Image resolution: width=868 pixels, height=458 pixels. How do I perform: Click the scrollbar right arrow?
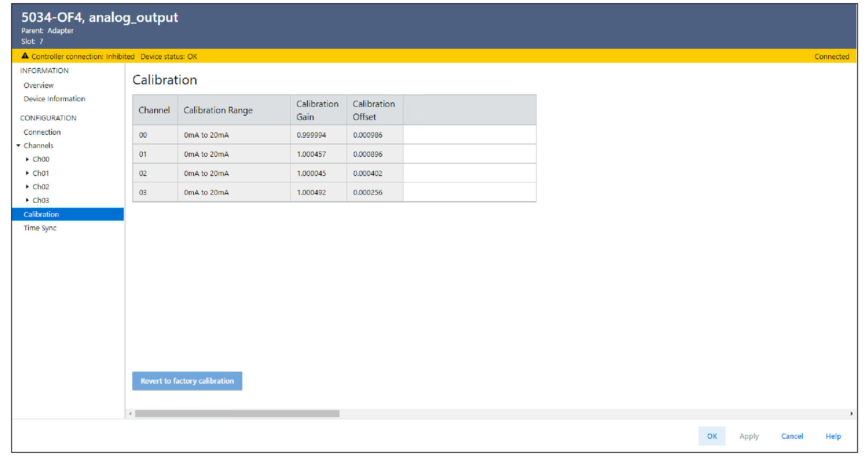[x=852, y=414]
